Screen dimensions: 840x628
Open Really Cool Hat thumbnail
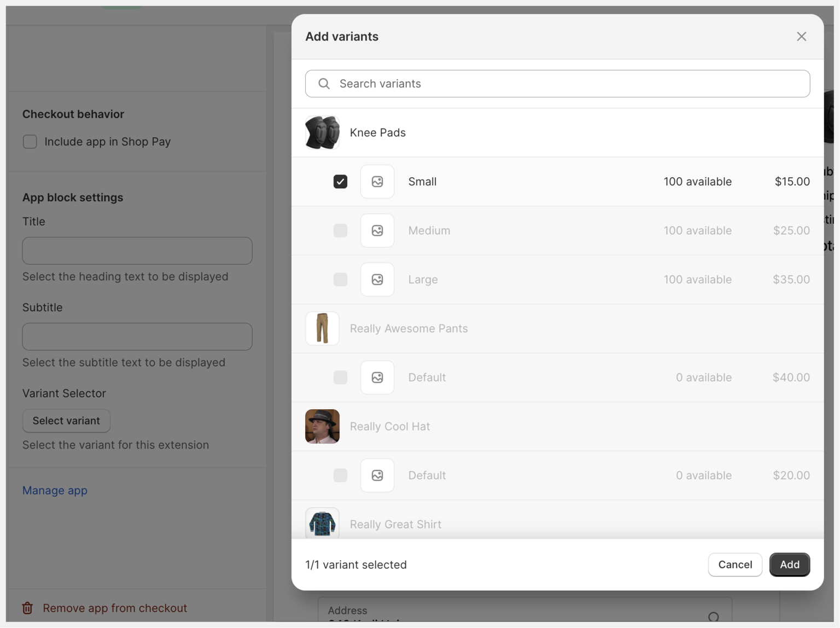tap(322, 426)
